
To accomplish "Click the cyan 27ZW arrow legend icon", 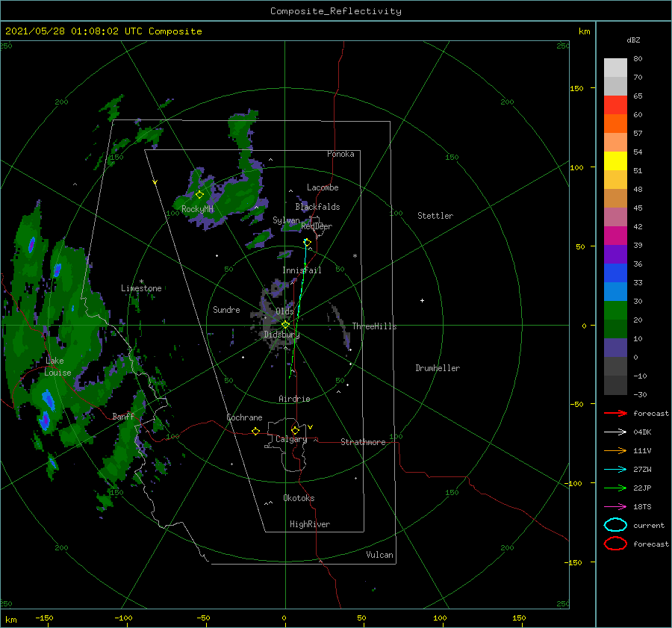I will (x=615, y=470).
